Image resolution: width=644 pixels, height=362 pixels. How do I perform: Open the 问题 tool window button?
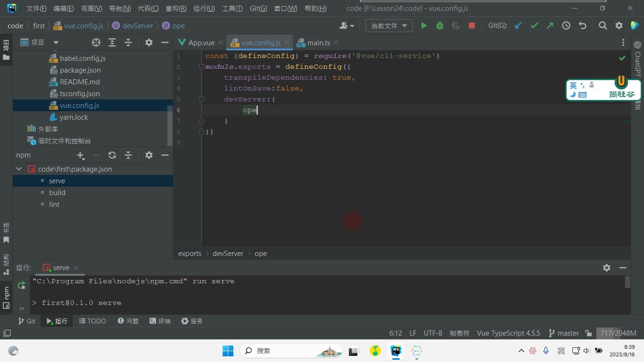[x=128, y=321]
